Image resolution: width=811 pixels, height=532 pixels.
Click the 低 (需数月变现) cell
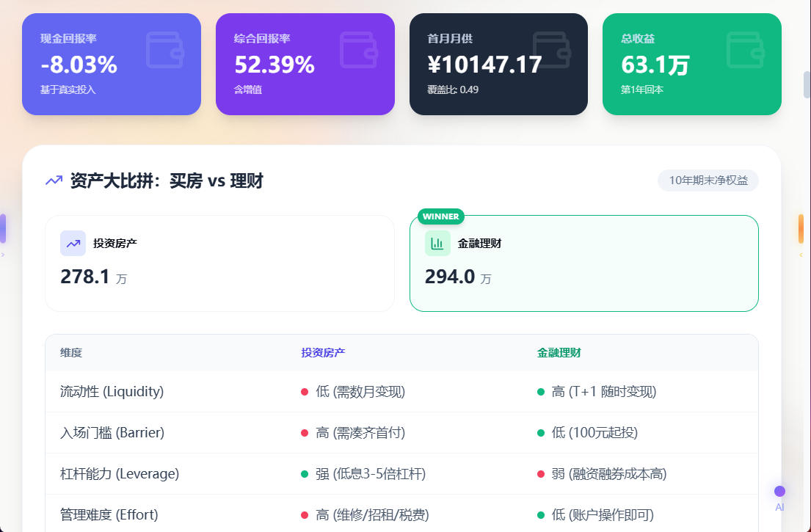[360, 392]
